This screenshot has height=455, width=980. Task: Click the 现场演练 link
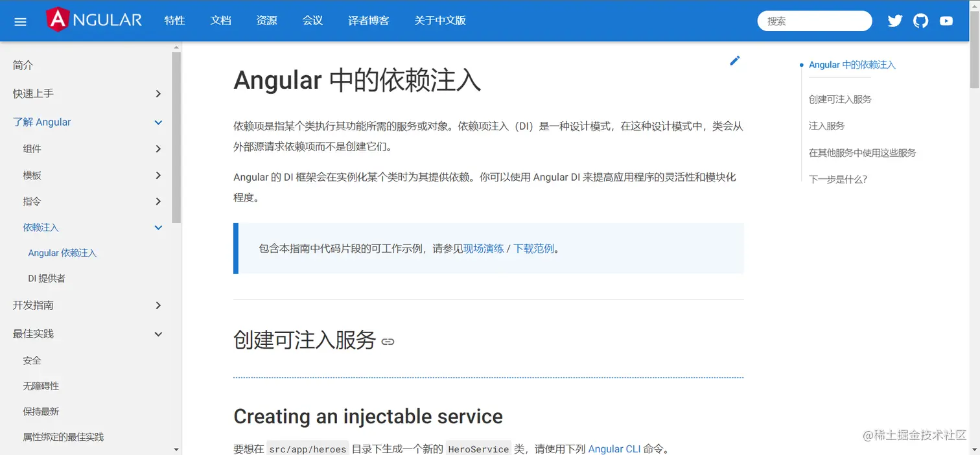coord(484,248)
